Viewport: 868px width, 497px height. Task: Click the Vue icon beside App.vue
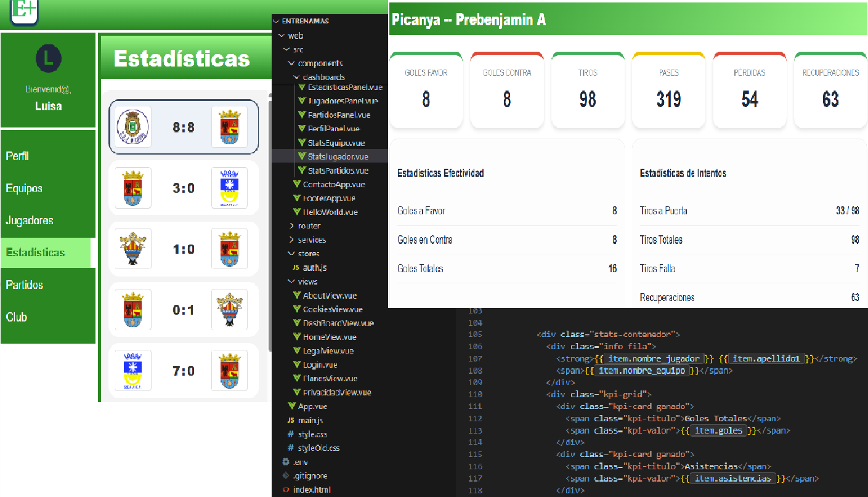(x=292, y=406)
